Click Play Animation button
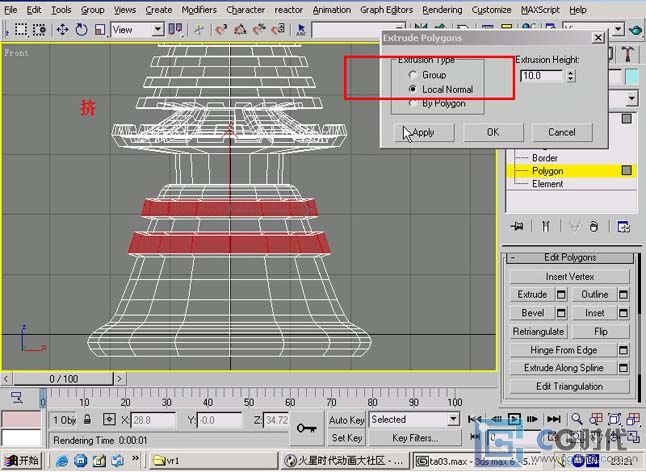The height and width of the screenshot is (472, 646). point(514,419)
